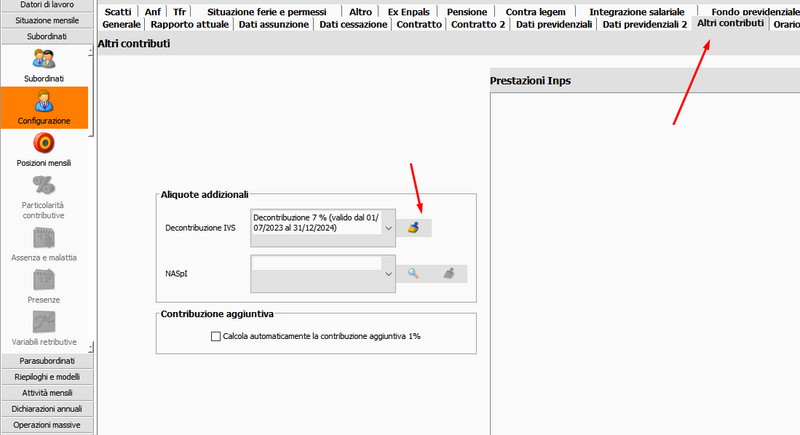
Task: Go to the Contratto 2 tab
Action: point(476,24)
